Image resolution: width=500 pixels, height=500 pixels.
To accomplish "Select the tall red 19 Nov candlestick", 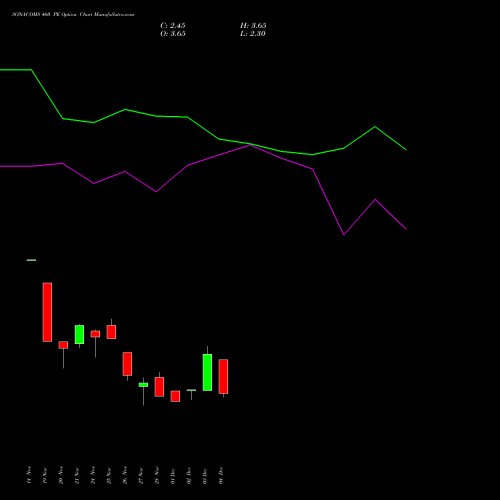I will [x=47, y=312].
